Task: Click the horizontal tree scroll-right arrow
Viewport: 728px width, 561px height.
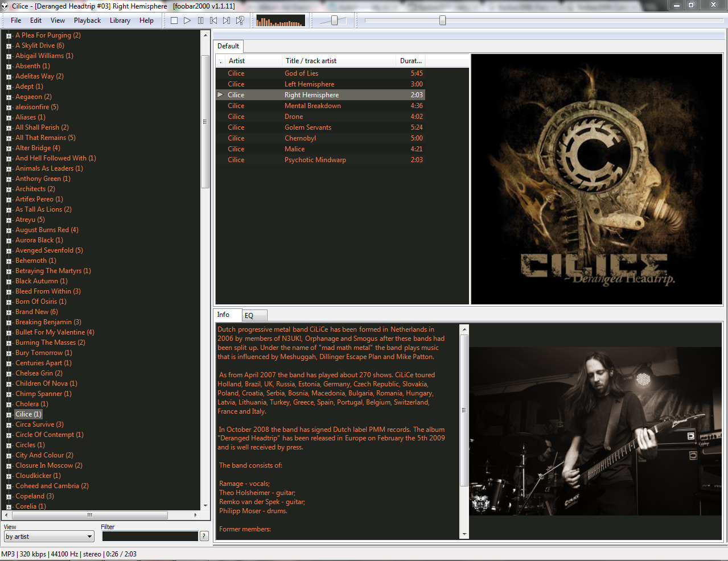Action: (x=195, y=515)
